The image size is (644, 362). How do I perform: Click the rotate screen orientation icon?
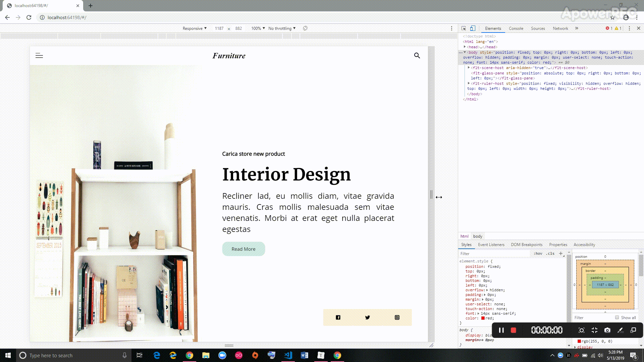coord(305,28)
